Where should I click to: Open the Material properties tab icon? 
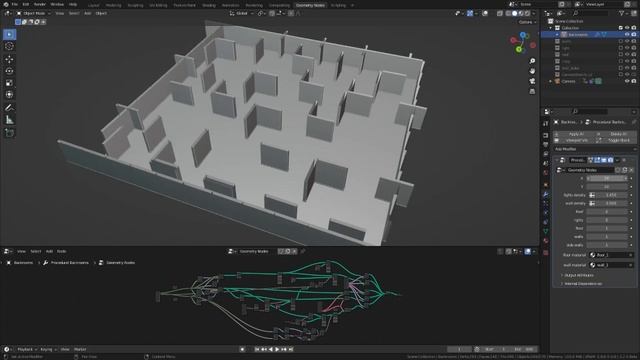click(x=546, y=241)
